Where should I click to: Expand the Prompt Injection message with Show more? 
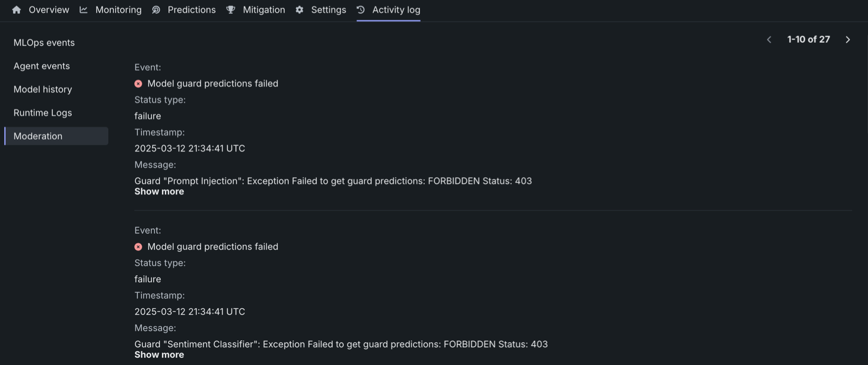tap(159, 192)
